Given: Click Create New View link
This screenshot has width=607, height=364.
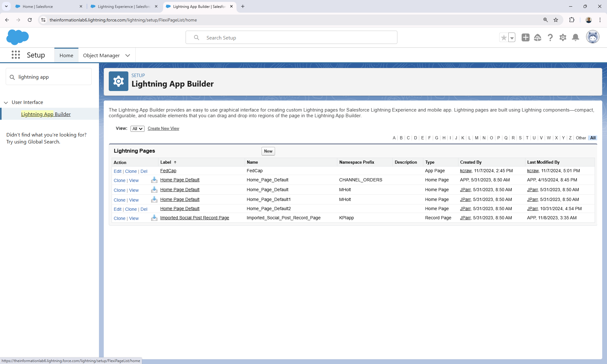Looking at the screenshot, I should pos(163,128).
